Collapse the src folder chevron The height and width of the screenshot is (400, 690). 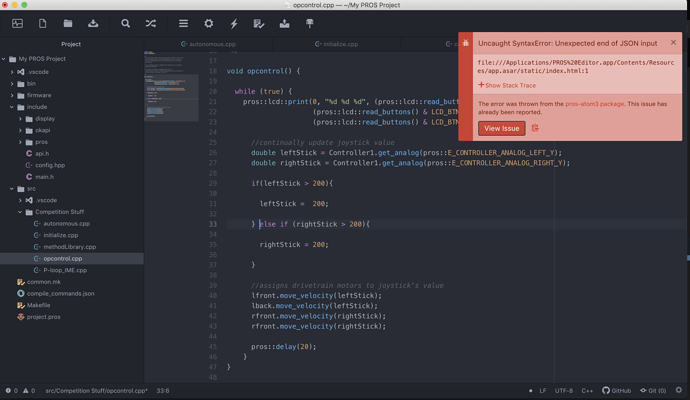point(12,189)
